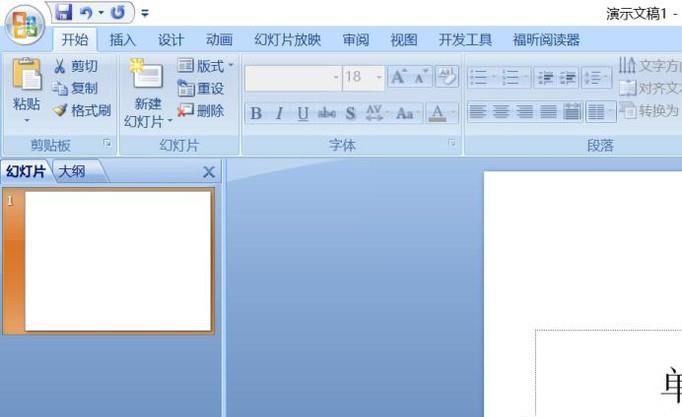The height and width of the screenshot is (417, 682).
Task: Open the 开发工具 ribbon tab
Action: (465, 40)
